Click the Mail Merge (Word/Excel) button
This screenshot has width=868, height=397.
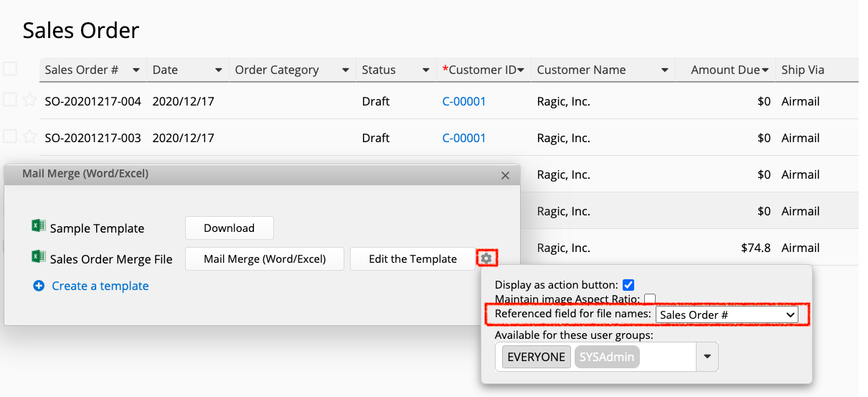pos(265,259)
